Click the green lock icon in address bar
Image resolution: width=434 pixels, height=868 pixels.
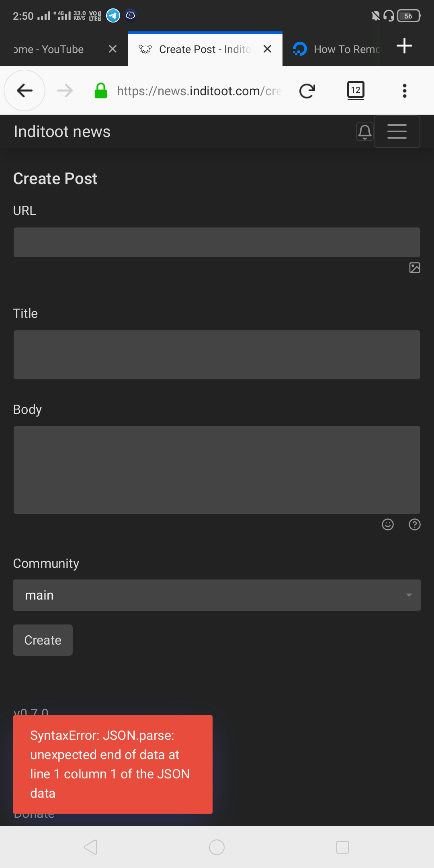pos(101,90)
